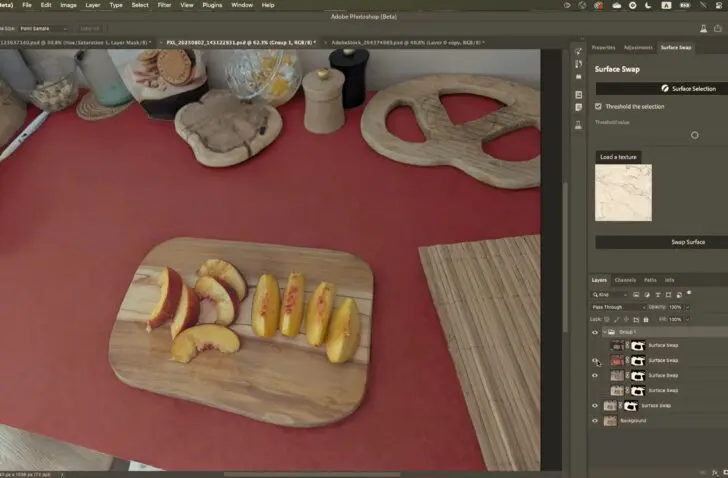Filter layers by adjustment layers icon
728x478 pixels.
(647, 295)
